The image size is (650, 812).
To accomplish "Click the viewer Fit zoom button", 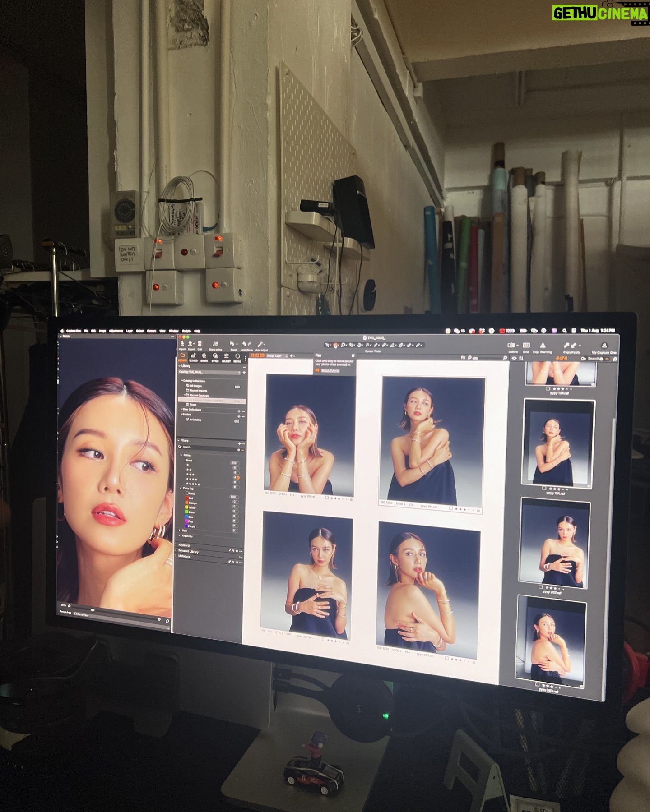I will tap(463, 357).
